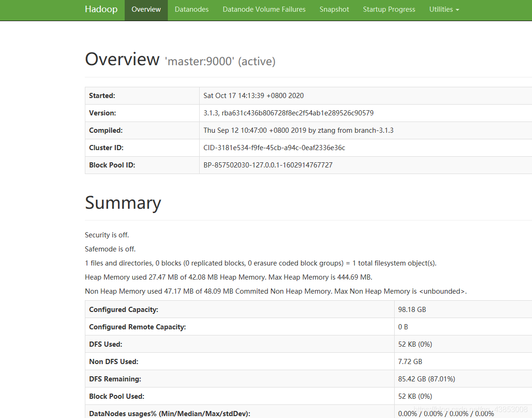Click the Version hash value cell
Image resolution: width=532 pixels, height=418 pixels.
tap(288, 113)
